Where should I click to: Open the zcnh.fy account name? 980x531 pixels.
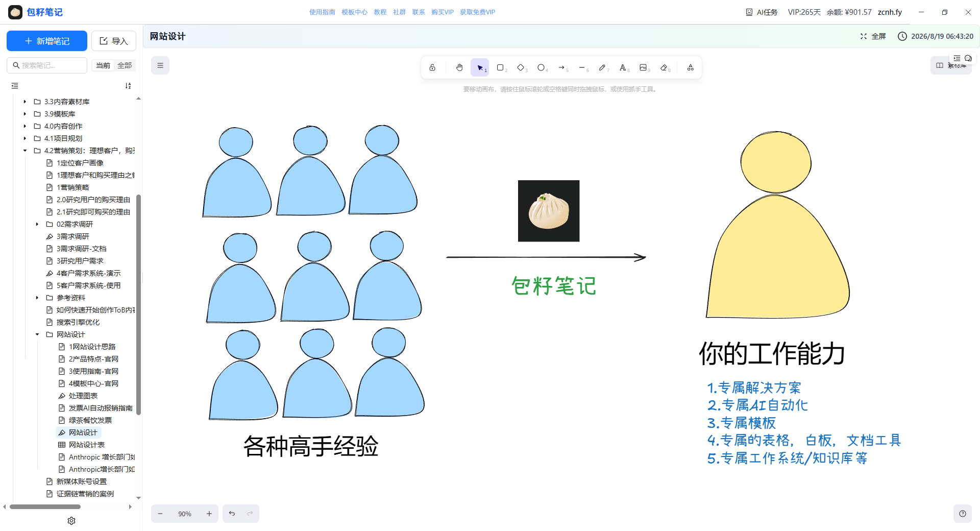point(890,12)
